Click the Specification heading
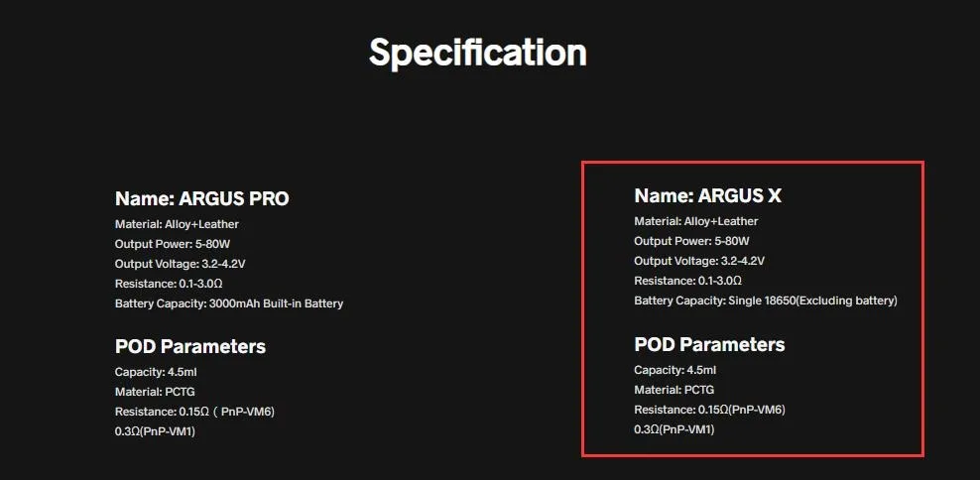This screenshot has width=980, height=480. coord(477,53)
